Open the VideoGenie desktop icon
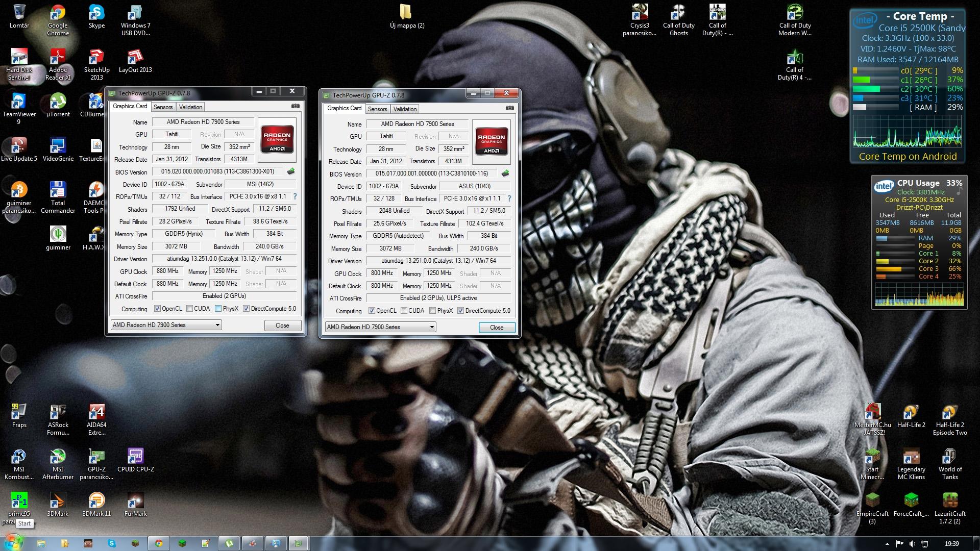Viewport: 980px width, 551px height. tap(58, 150)
